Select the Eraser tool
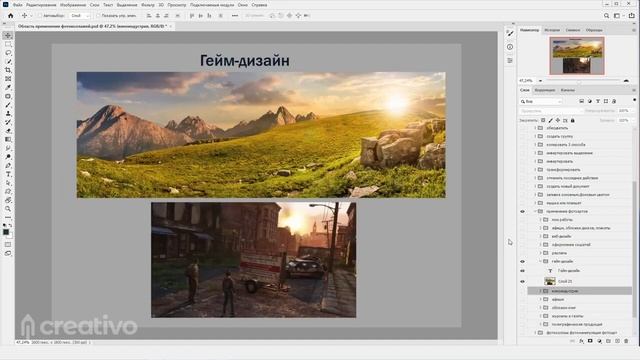The height and width of the screenshot is (360, 640). [x=8, y=131]
